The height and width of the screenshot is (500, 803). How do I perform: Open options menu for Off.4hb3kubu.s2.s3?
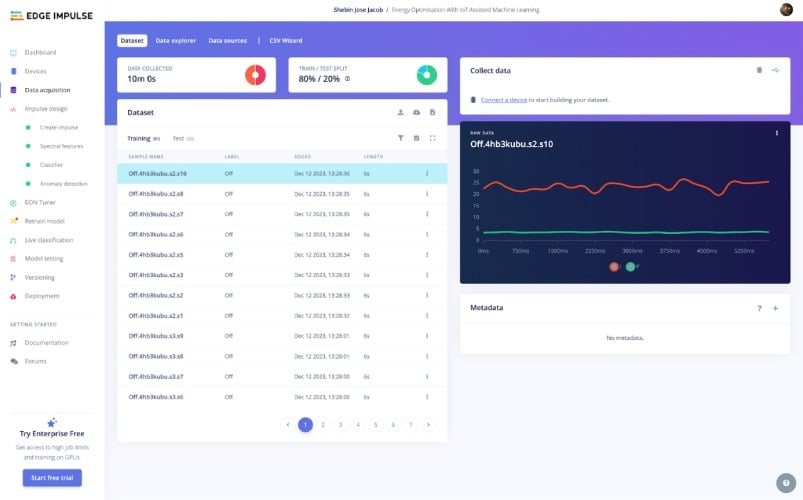[x=427, y=275]
